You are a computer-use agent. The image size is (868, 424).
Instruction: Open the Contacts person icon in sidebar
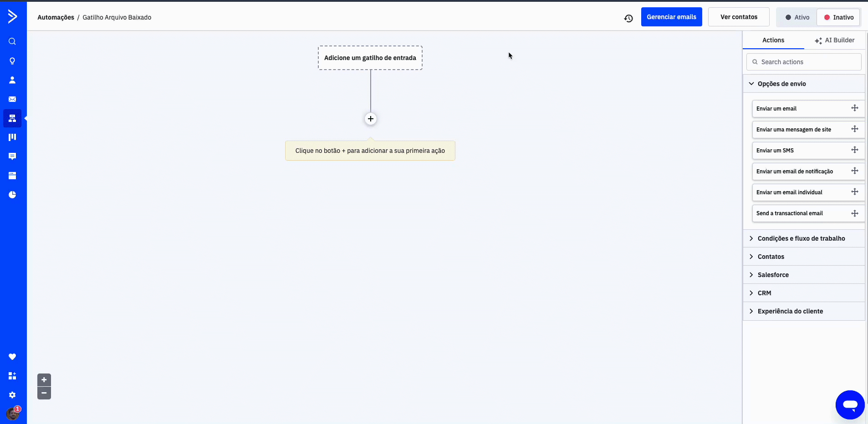coord(12,80)
